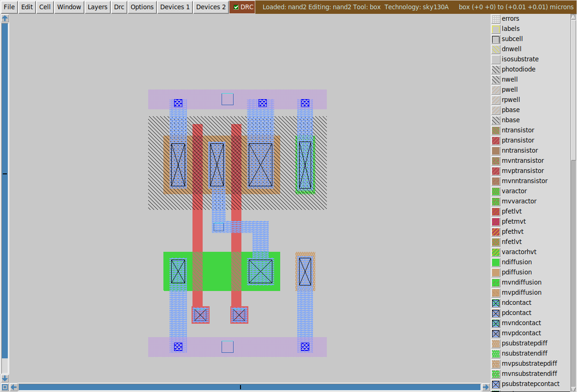Select the pbase layer icon

(x=496, y=110)
